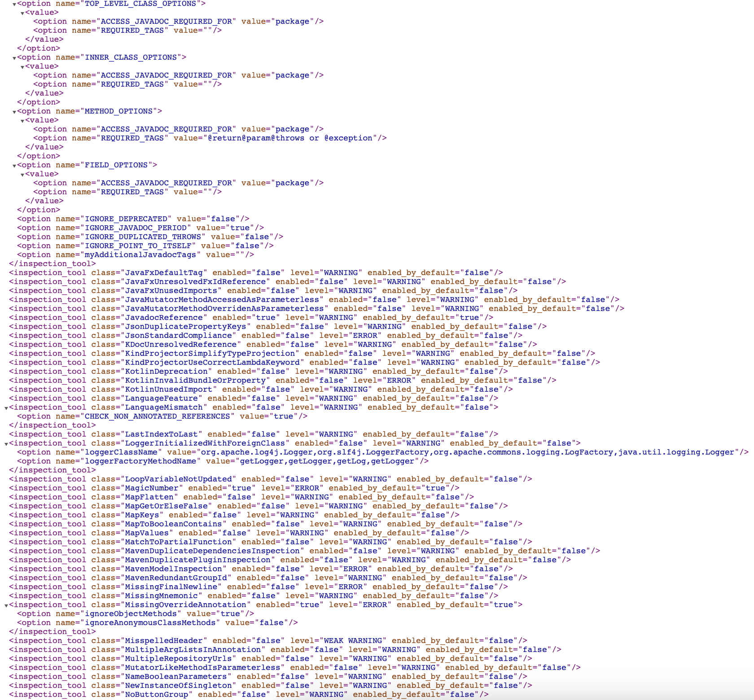Click the JavaFxDefaultTag inspection line
Viewport: 754px width, 700px height.
[256, 273]
